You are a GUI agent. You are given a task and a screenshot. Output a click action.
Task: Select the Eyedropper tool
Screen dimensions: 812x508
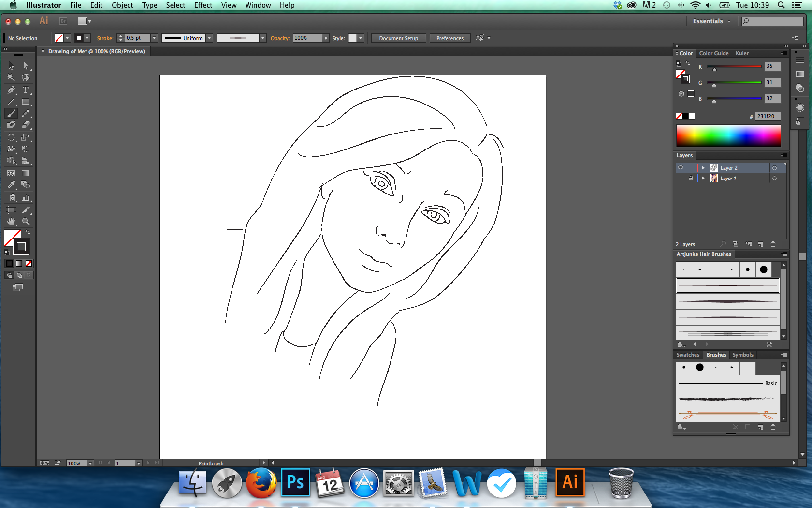pyautogui.click(x=11, y=185)
